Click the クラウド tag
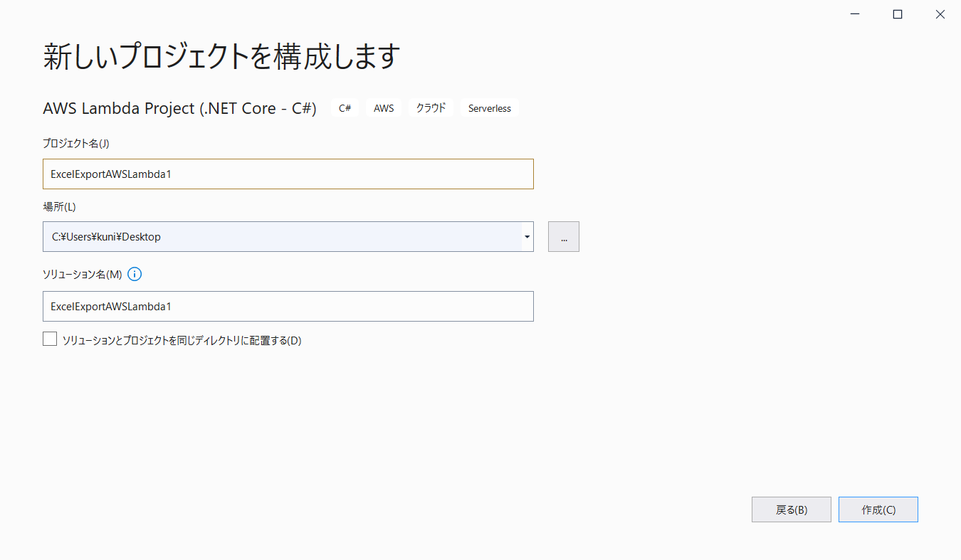Screen dimensions: 961x560 click(x=431, y=108)
